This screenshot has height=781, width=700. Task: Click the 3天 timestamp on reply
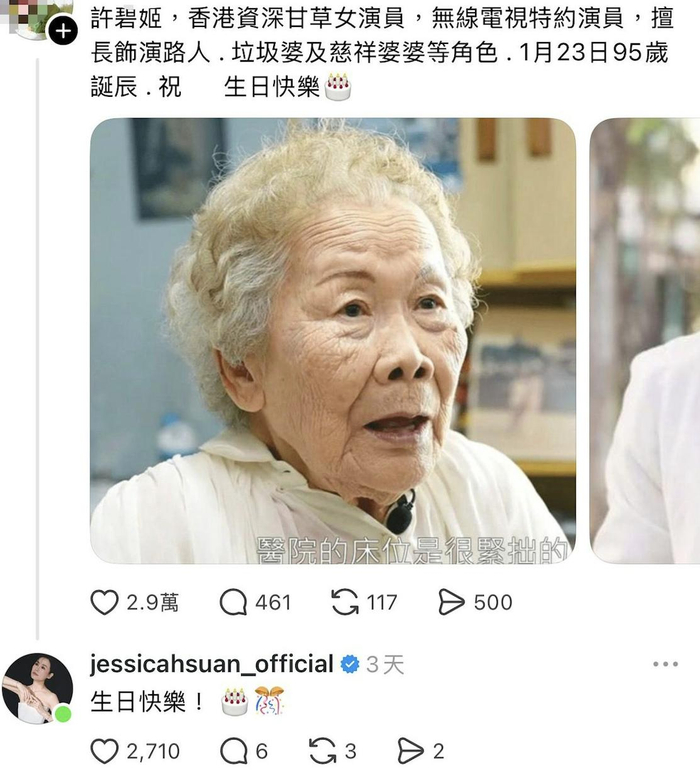[x=385, y=664]
